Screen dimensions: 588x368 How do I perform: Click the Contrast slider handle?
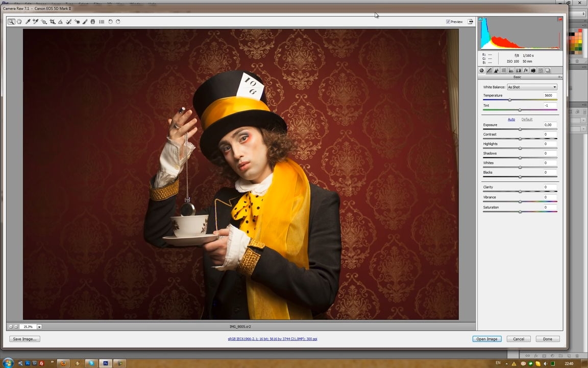[x=520, y=139]
